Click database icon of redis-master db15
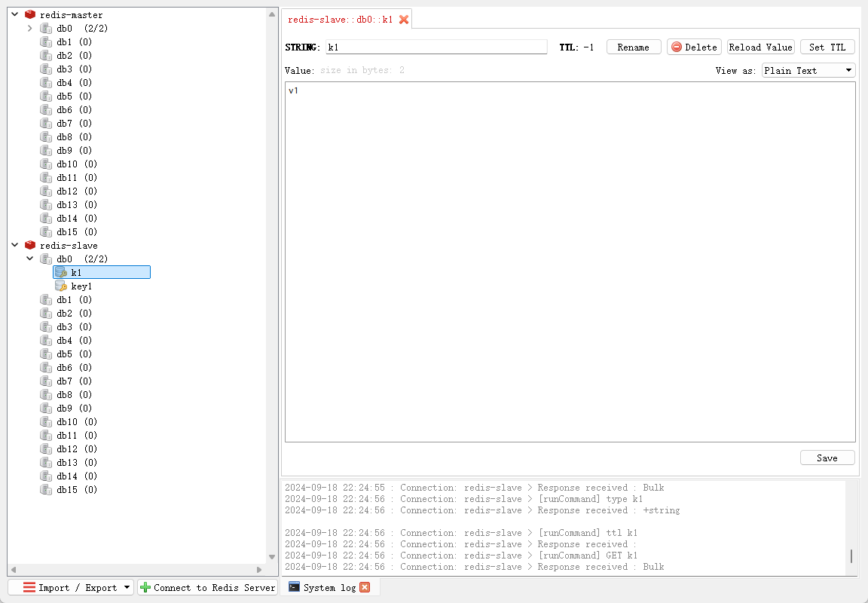The image size is (868, 603). point(46,232)
